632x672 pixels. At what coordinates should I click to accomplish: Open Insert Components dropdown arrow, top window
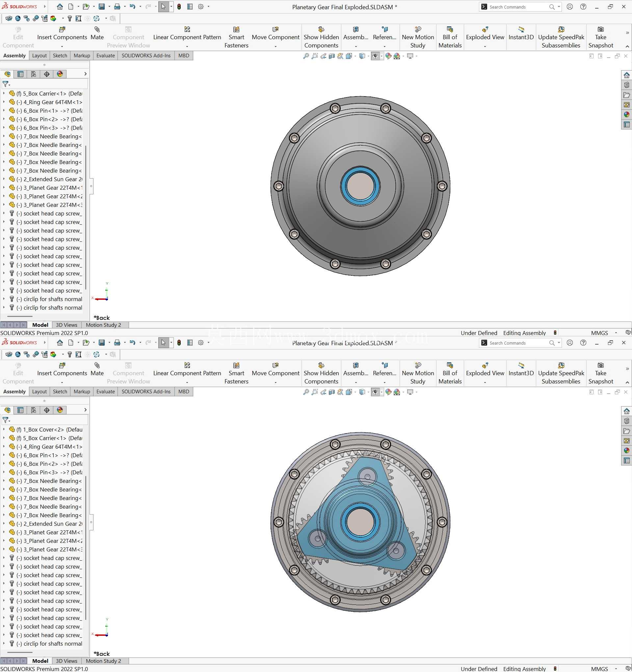[x=62, y=46]
